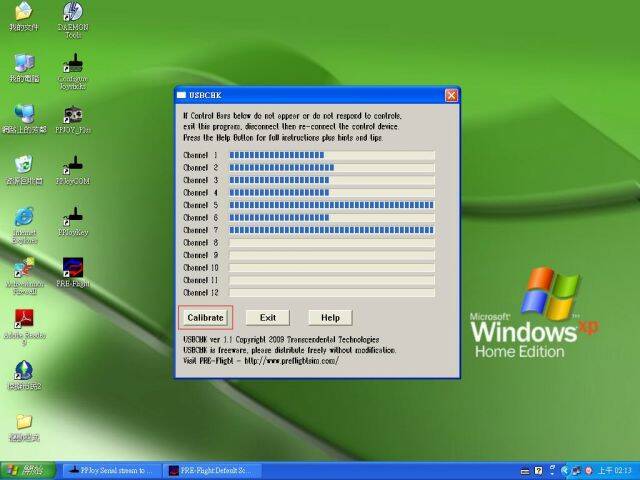Image resolution: width=640 pixels, height=480 pixels.
Task: Click the Channel 5 level bar
Action: point(332,205)
